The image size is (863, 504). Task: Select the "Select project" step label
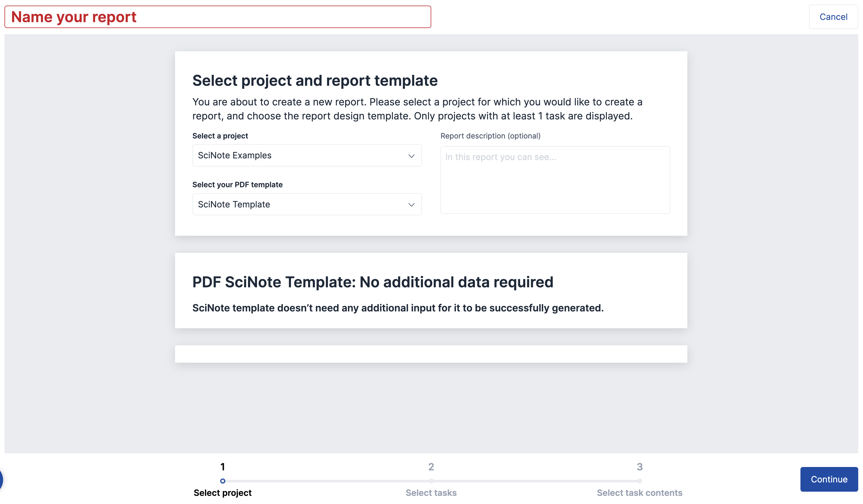coord(222,493)
